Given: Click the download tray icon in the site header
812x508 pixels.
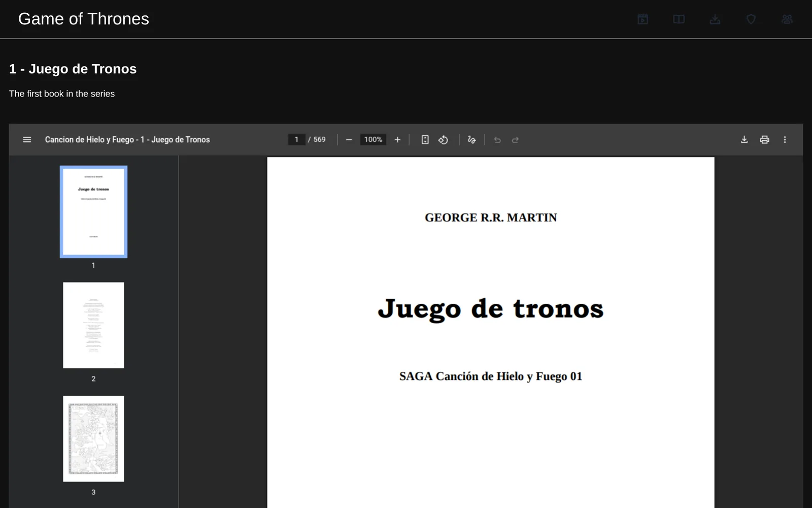Looking at the screenshot, I should tap(715, 19).
